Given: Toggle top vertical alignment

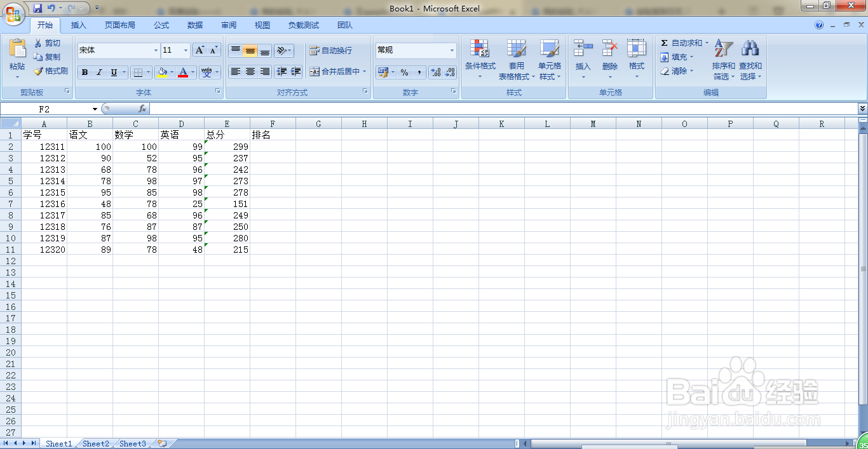Looking at the screenshot, I should pos(236,51).
